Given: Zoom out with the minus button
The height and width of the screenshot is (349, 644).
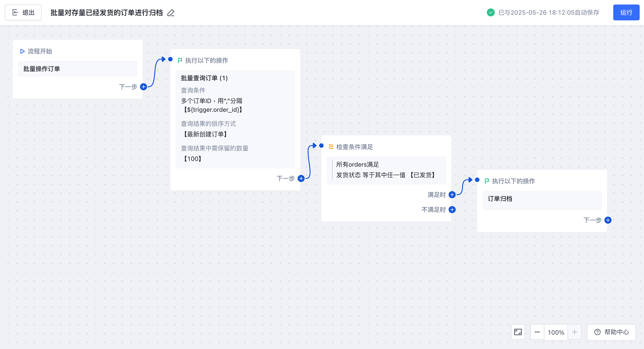Looking at the screenshot, I should [x=537, y=332].
